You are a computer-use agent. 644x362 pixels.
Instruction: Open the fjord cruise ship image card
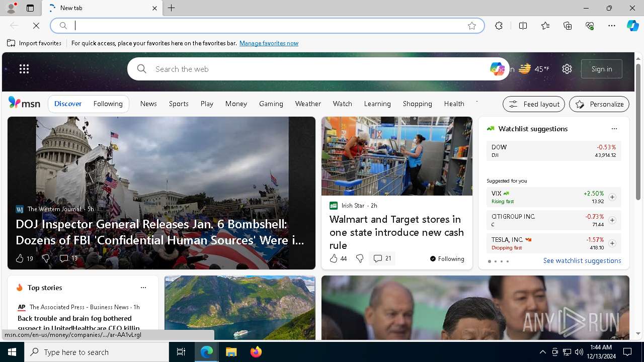[240, 308]
